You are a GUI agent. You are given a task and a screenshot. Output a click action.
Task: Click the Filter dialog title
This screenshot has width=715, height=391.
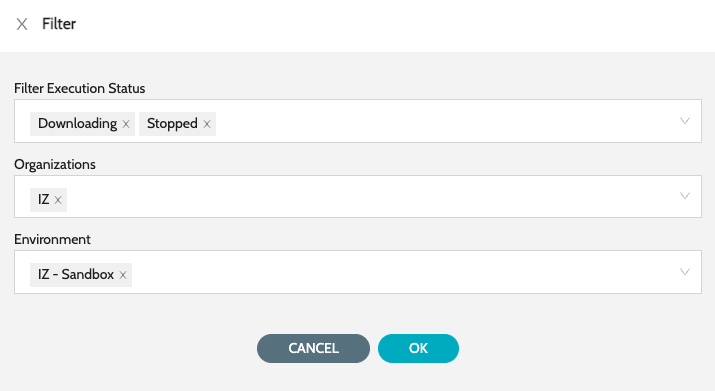click(x=59, y=24)
